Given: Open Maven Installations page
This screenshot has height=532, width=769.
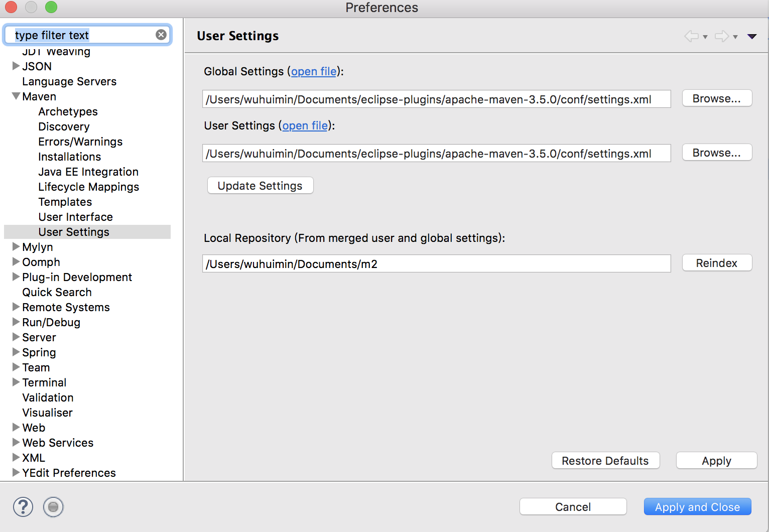Looking at the screenshot, I should click(69, 157).
